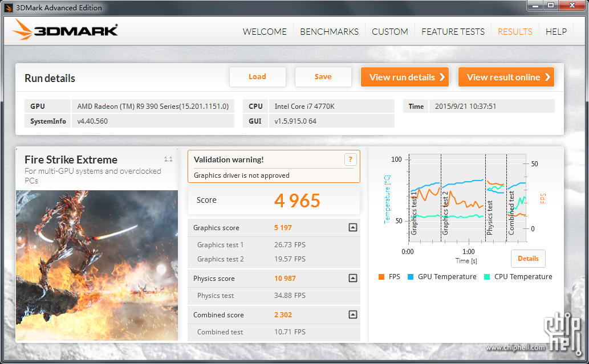589x364 pixels.
Task: Click 'Graphics driver is not approved' message
Action: [x=242, y=175]
